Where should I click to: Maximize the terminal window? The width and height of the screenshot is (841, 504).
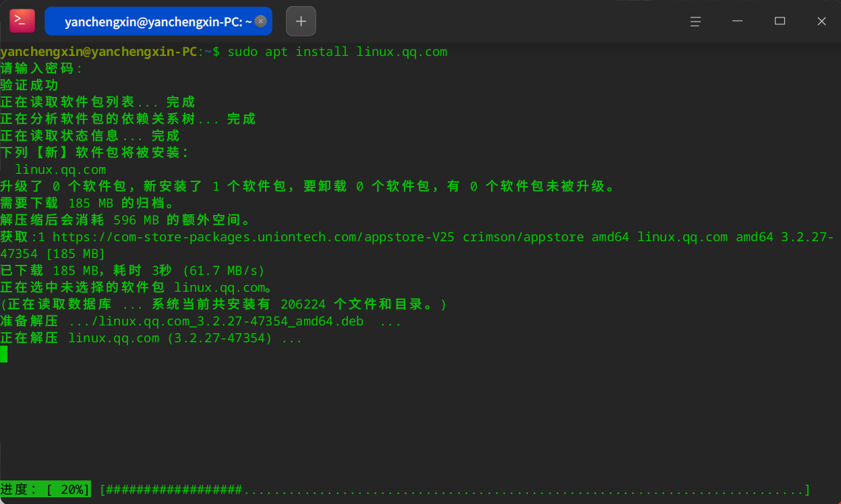point(780,22)
